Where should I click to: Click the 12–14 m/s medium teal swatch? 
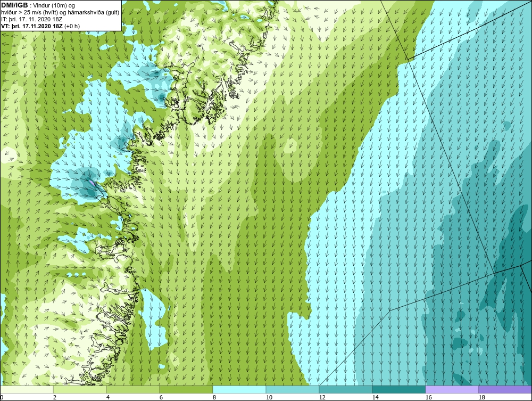pos(346,389)
